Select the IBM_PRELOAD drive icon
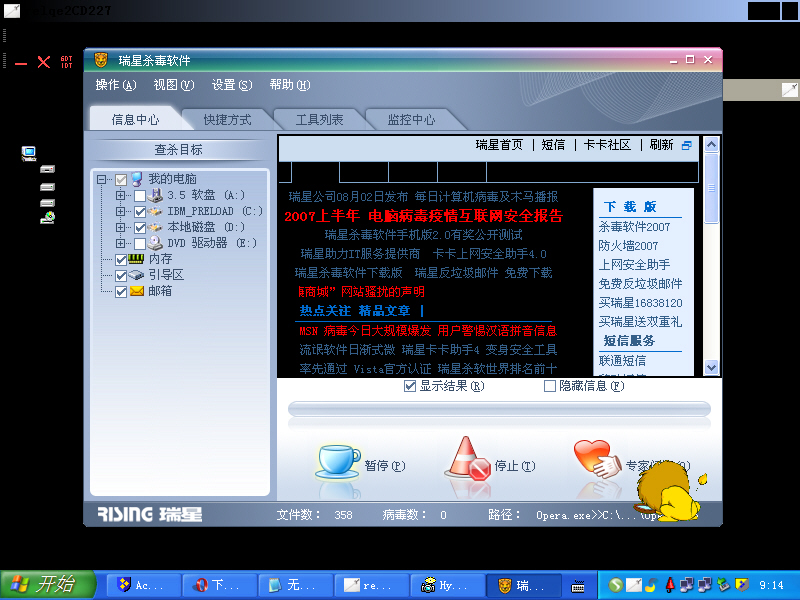 click(155, 211)
